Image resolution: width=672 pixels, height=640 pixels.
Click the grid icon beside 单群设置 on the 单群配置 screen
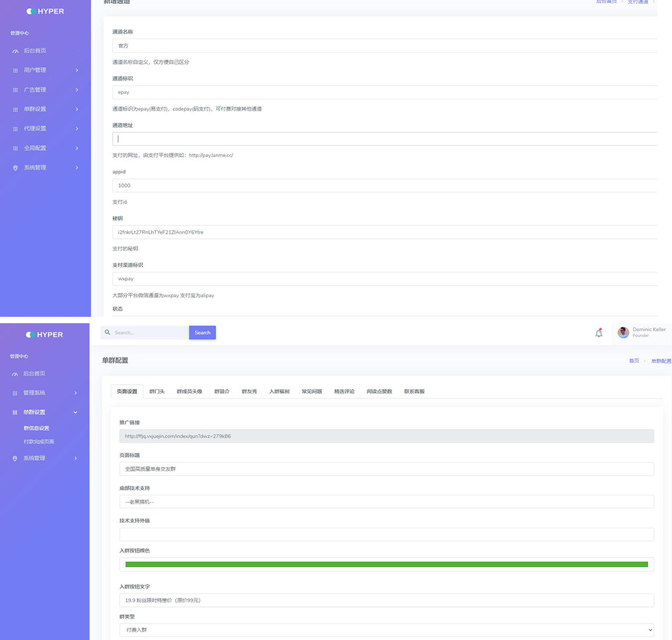[x=15, y=413]
